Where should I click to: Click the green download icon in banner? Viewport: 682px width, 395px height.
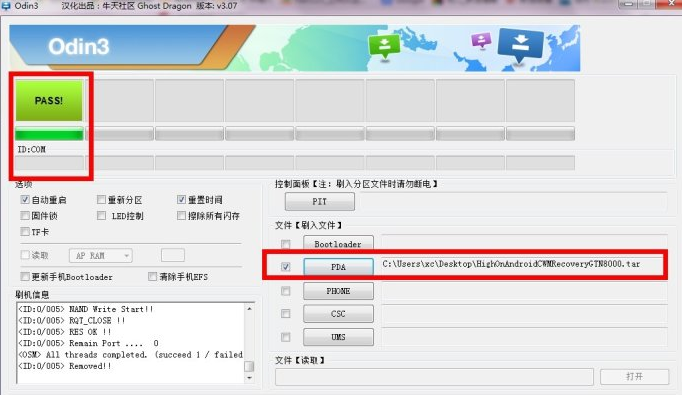[x=384, y=46]
